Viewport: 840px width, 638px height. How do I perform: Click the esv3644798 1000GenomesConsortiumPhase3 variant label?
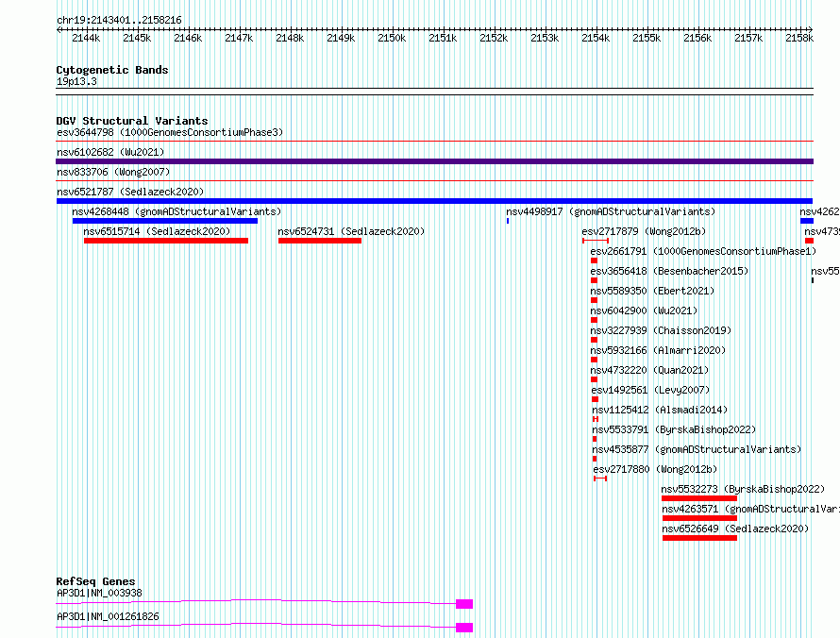tap(170, 132)
